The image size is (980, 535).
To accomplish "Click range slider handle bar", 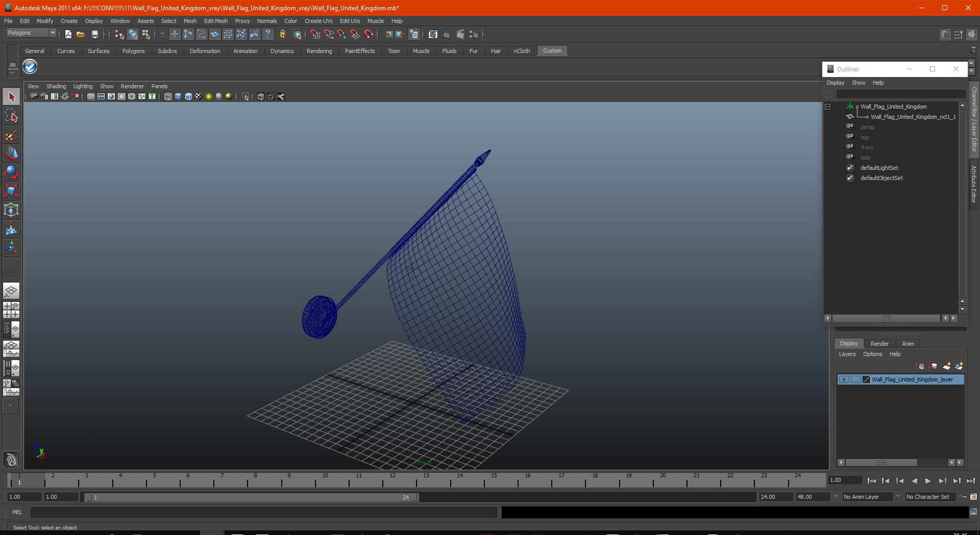I will pos(251,497).
